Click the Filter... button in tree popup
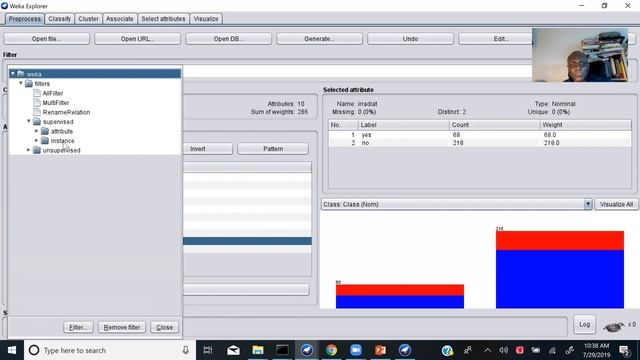Viewport: 640px width, 360px height. point(78,327)
